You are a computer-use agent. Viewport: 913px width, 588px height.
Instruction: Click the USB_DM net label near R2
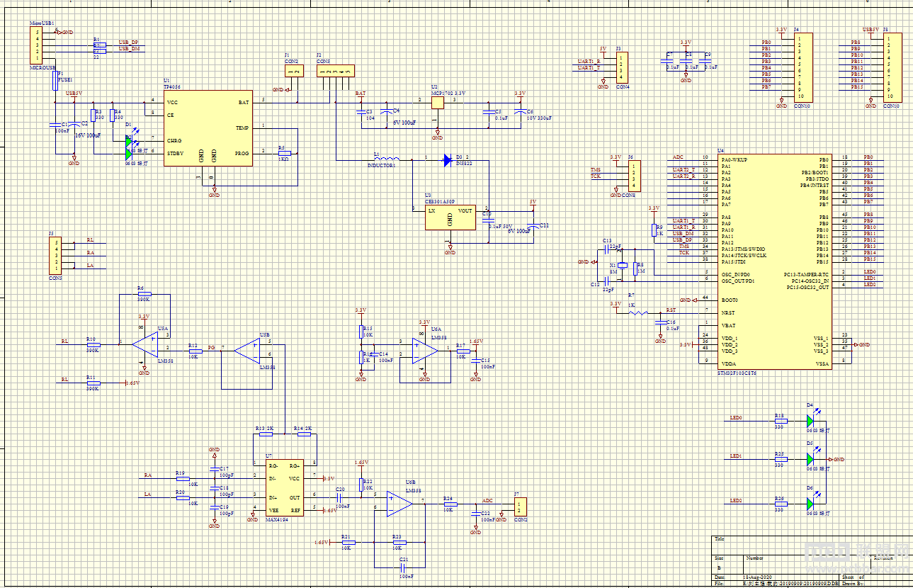(129, 49)
